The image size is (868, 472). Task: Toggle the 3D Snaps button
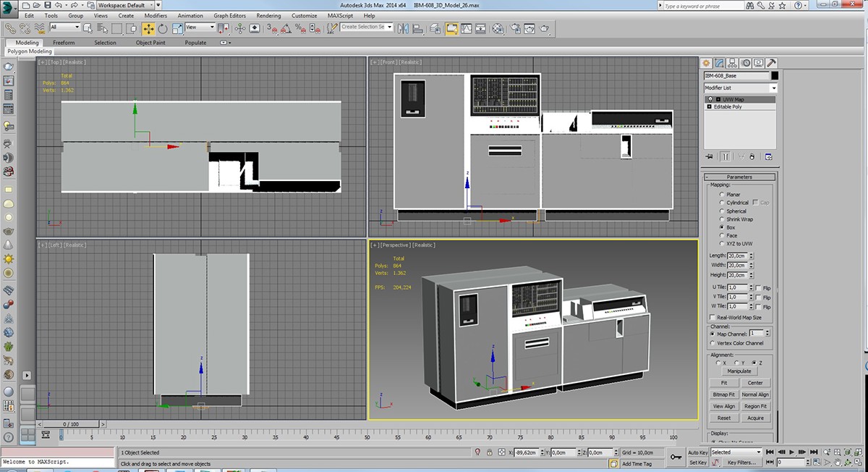tap(273, 28)
